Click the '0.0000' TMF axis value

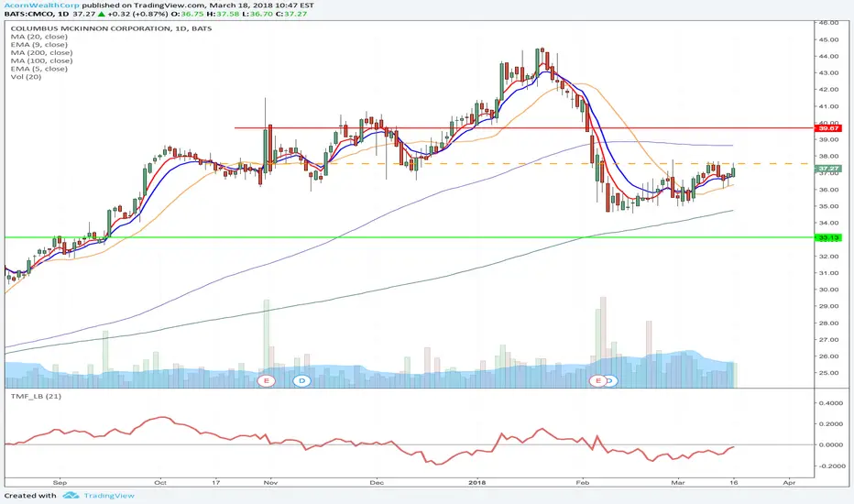click(x=830, y=445)
